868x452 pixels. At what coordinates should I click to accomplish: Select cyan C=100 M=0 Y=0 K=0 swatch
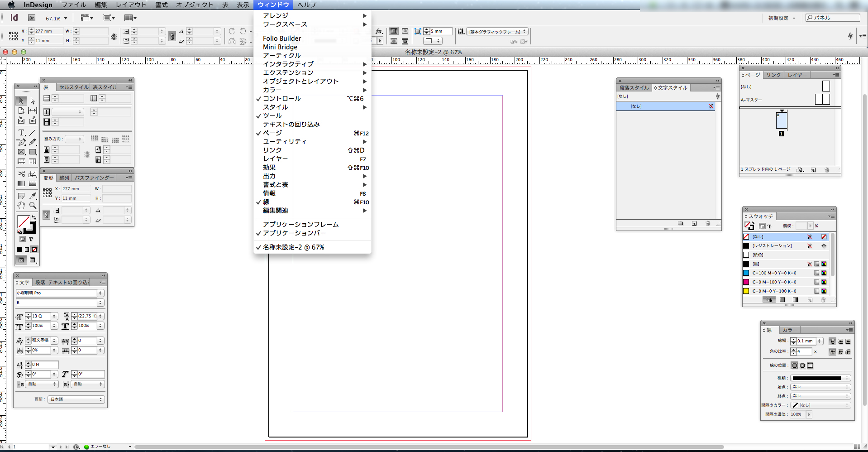click(x=785, y=273)
